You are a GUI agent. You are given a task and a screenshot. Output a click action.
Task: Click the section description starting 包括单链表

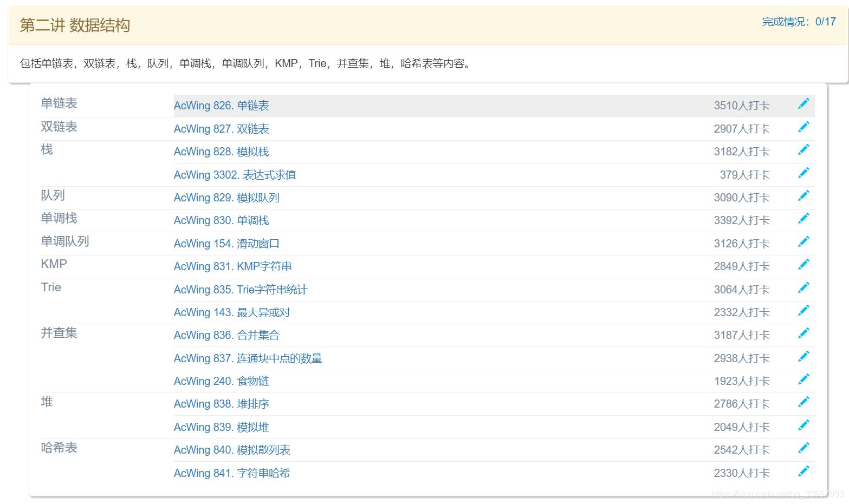pos(247,64)
